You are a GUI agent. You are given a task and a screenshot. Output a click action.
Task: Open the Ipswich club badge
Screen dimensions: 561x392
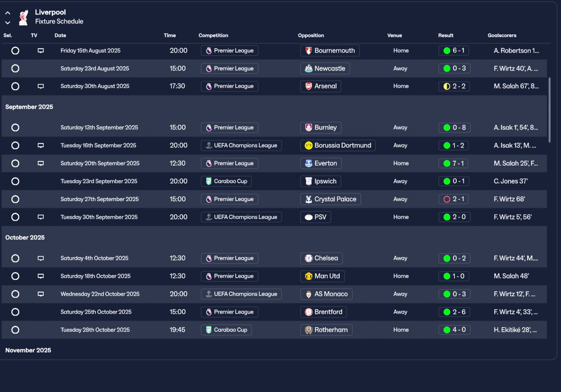[309, 181]
